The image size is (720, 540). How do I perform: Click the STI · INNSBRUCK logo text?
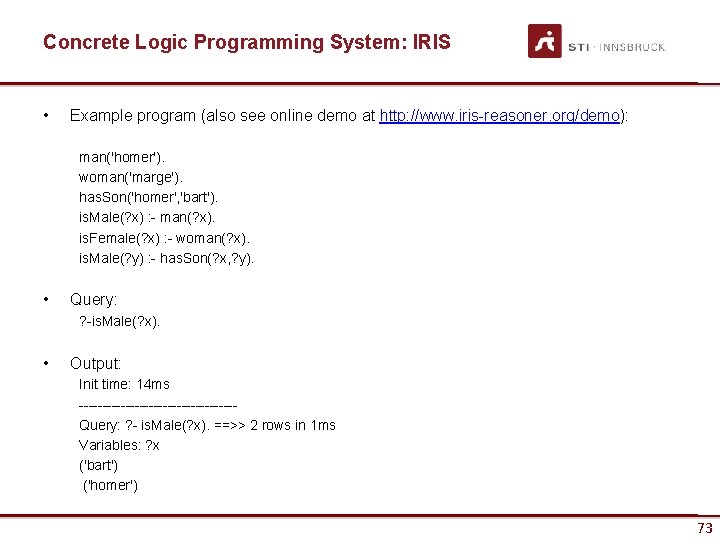coord(617,47)
